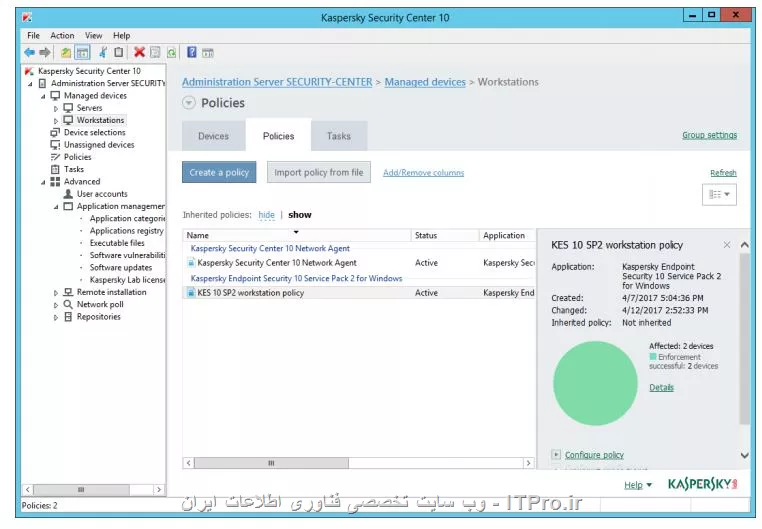Expand the Network poll node
762x529 pixels.
(55, 305)
